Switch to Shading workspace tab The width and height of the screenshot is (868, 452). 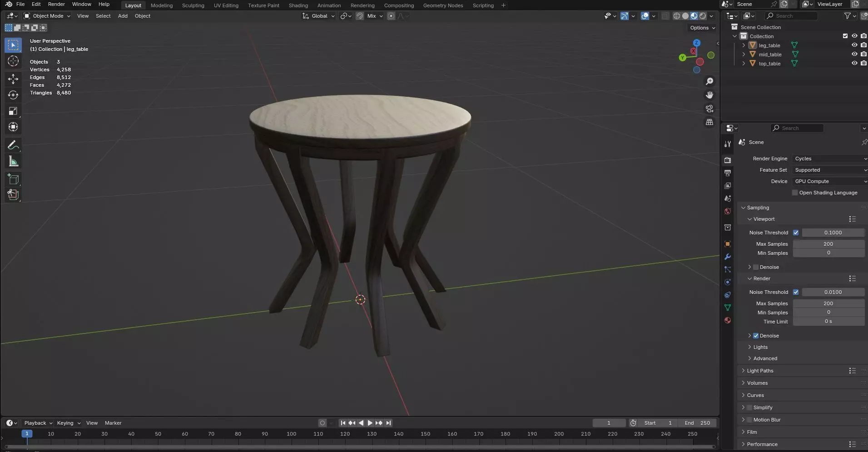click(x=298, y=5)
